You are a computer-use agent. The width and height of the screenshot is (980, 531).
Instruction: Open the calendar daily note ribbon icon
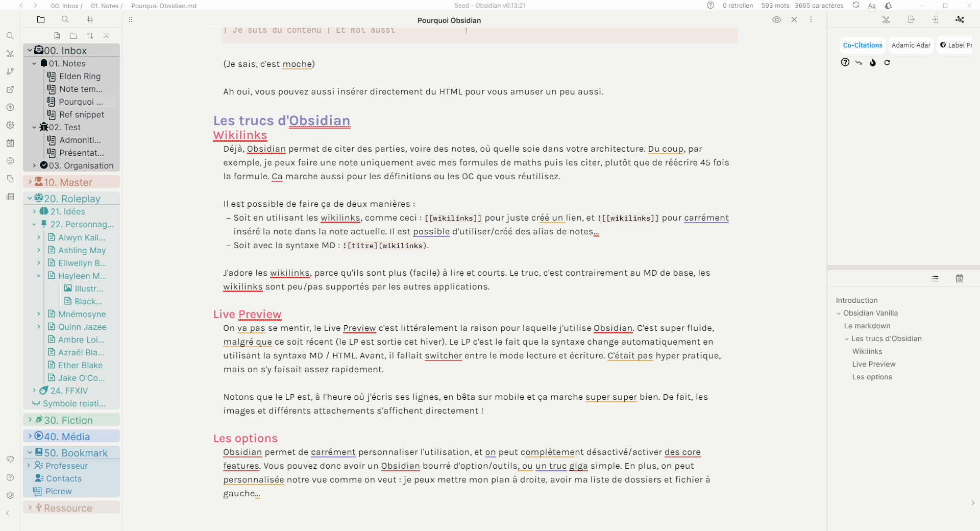(x=10, y=143)
